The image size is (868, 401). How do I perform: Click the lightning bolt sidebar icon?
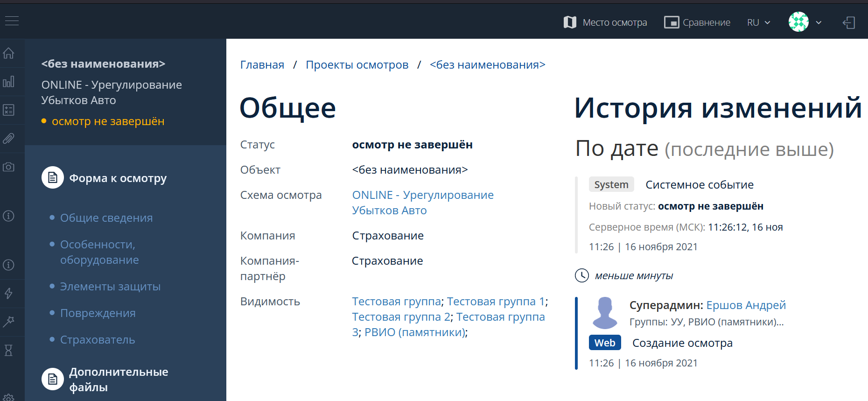pos(9,293)
